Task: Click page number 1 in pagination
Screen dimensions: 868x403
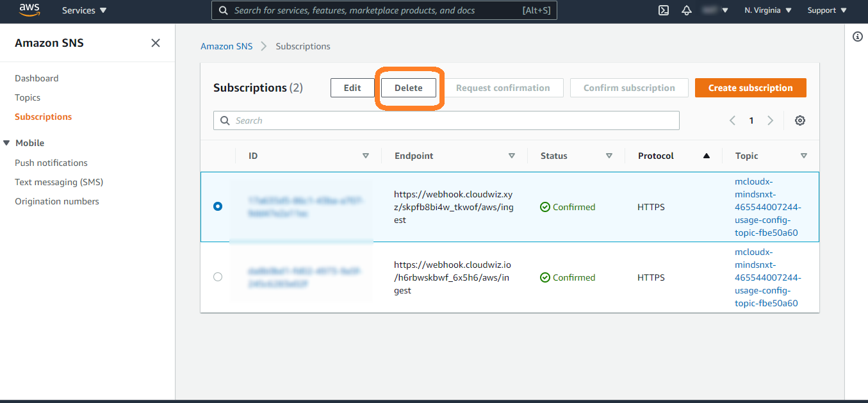Action: (751, 120)
